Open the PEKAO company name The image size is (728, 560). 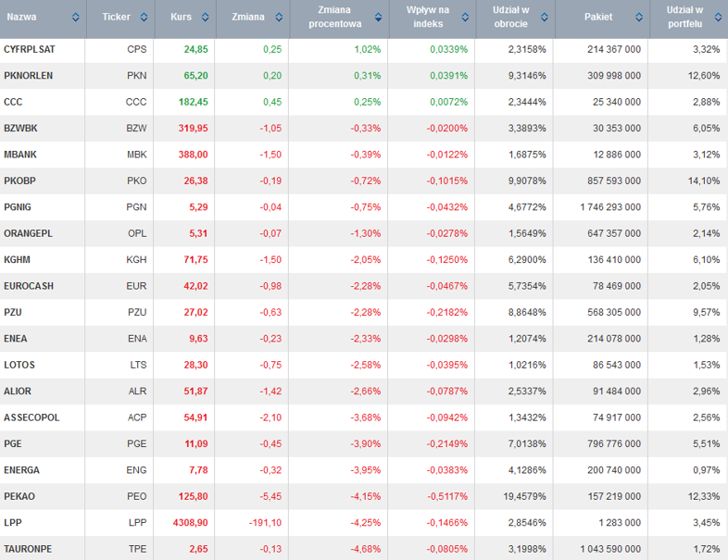[19, 496]
